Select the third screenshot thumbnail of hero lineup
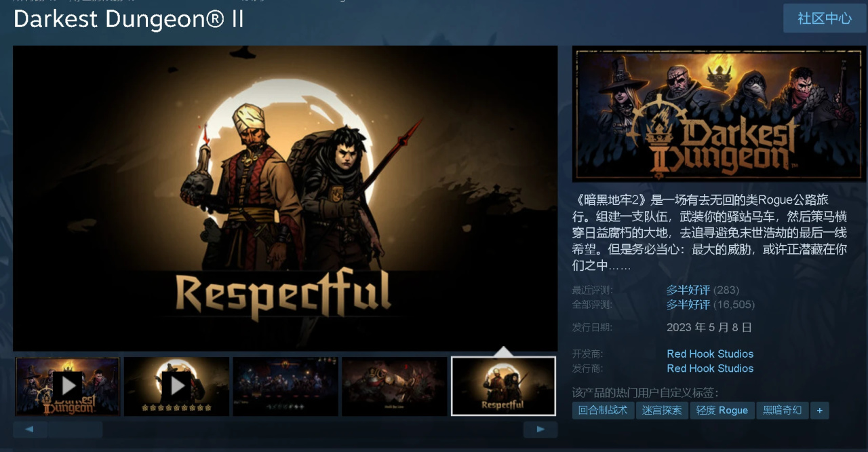 (285, 387)
